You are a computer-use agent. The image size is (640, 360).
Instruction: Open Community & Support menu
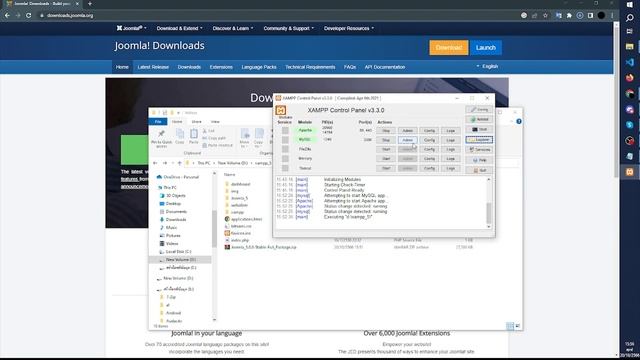click(289, 28)
